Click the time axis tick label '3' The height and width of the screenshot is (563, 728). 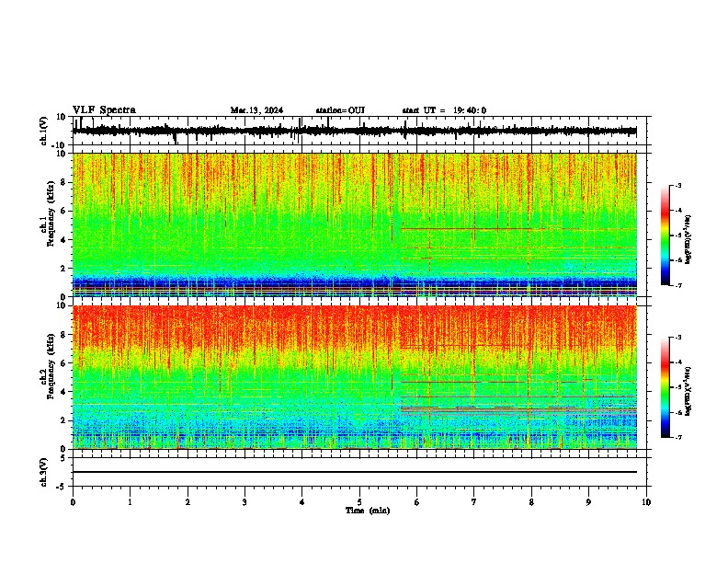tap(245, 502)
